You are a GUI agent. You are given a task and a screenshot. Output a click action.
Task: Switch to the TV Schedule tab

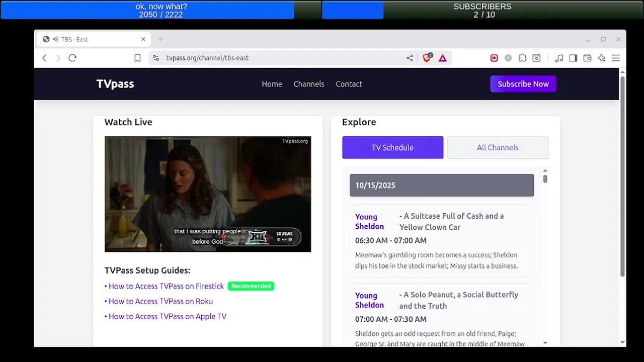click(x=392, y=147)
